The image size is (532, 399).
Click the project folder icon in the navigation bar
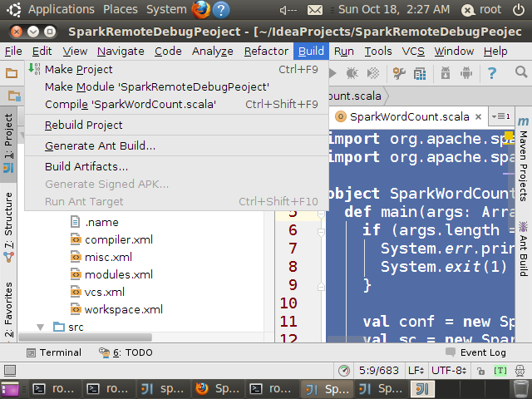point(14,96)
